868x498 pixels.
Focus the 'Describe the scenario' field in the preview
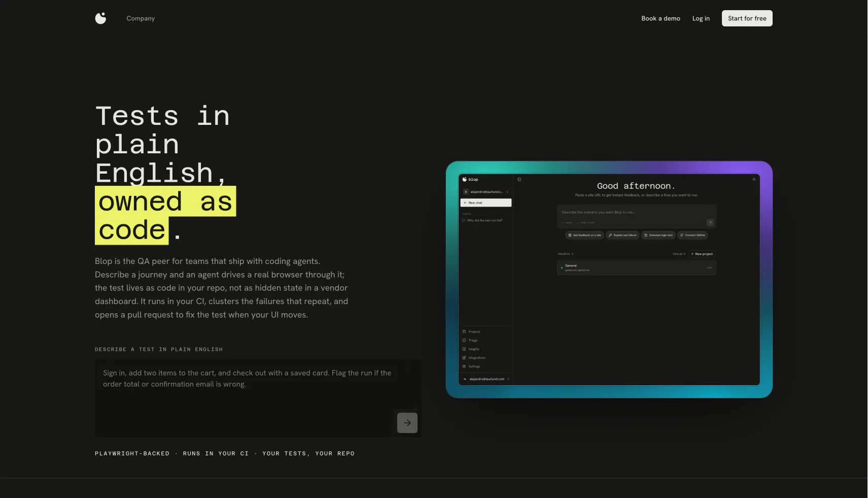click(636, 217)
